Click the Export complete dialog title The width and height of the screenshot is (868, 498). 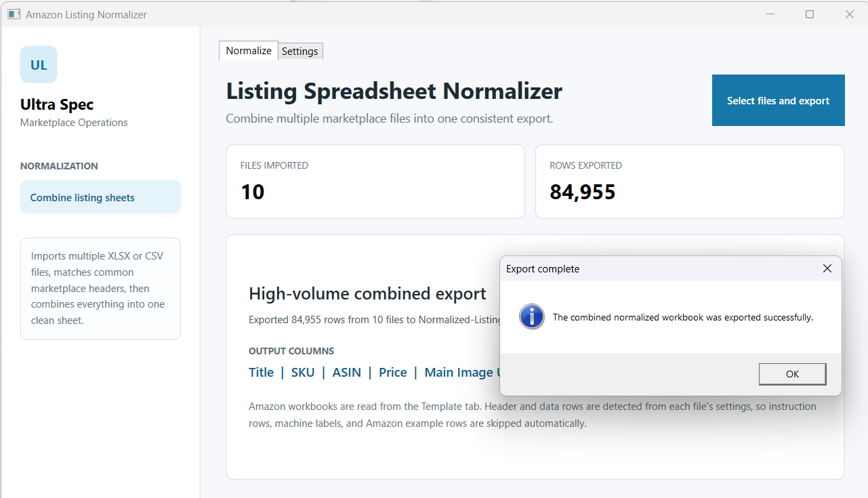[543, 269]
